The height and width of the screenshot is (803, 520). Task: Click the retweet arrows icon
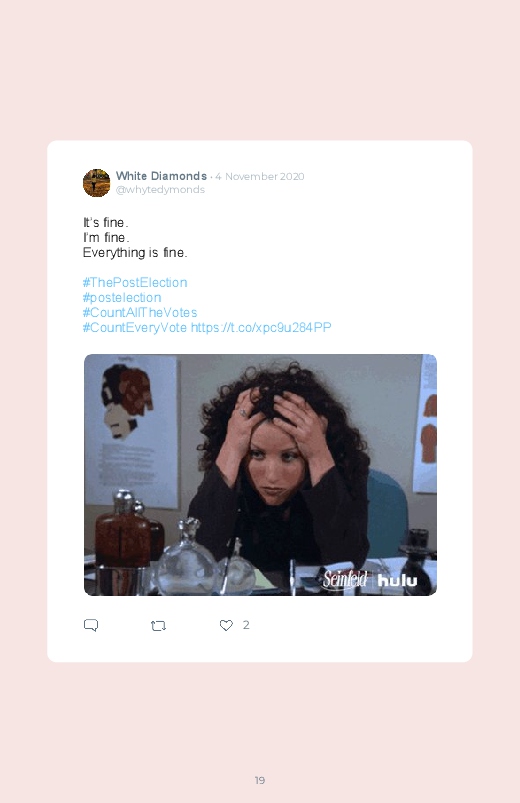pyautogui.click(x=158, y=625)
